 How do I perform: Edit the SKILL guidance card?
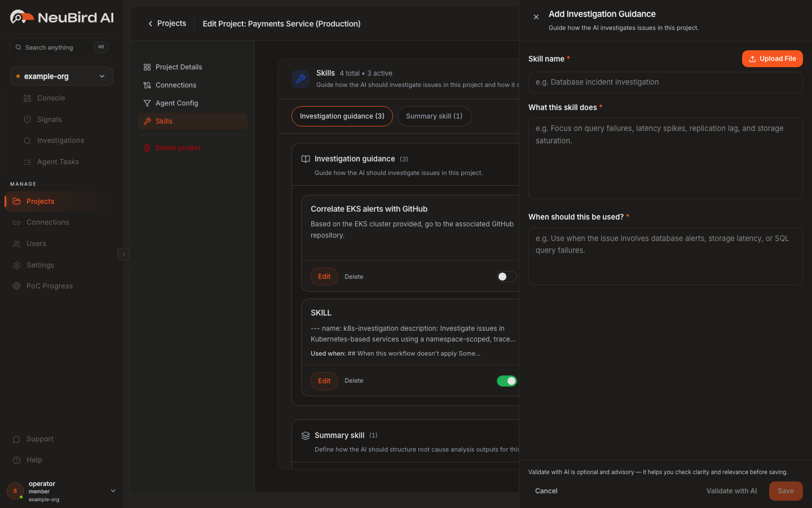coord(324,381)
